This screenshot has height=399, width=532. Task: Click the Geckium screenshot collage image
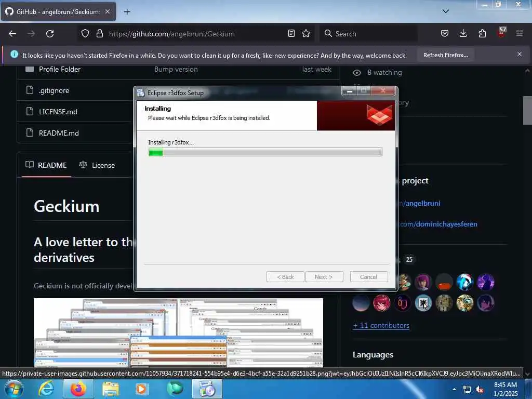(178, 332)
